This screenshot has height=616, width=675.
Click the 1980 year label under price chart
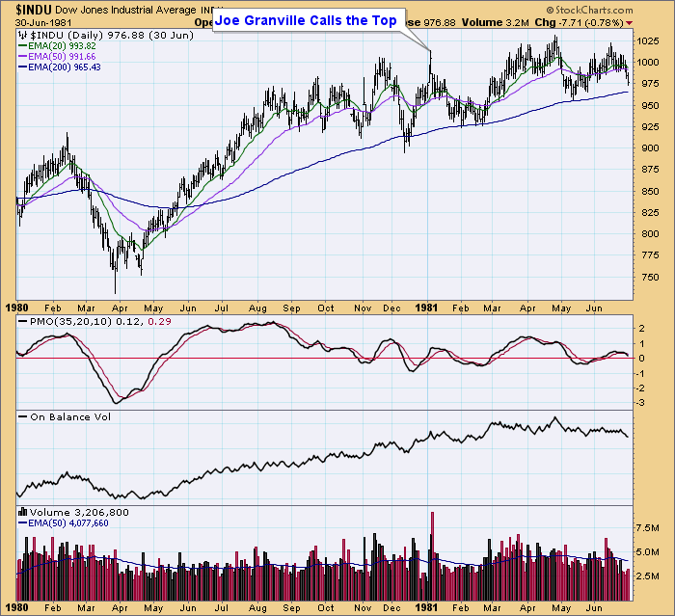[x=16, y=308]
